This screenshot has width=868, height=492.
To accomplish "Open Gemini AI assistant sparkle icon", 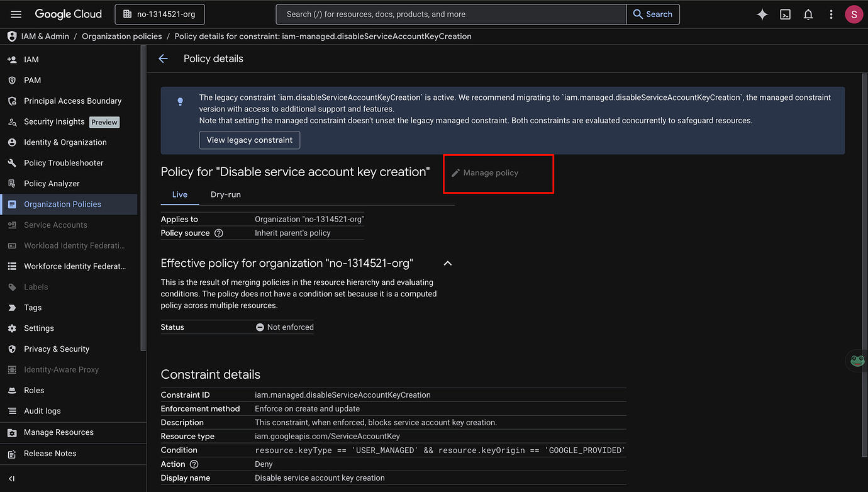I will coord(762,14).
